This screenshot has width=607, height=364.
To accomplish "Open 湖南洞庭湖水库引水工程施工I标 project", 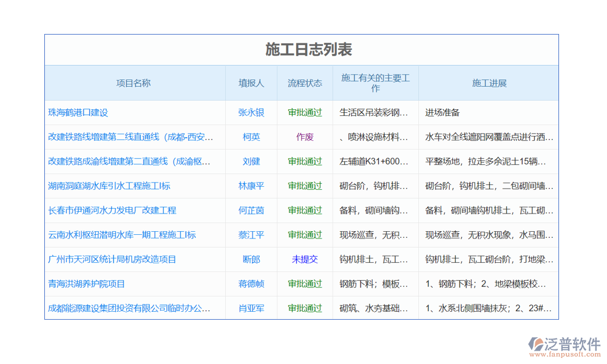I will click(109, 186).
